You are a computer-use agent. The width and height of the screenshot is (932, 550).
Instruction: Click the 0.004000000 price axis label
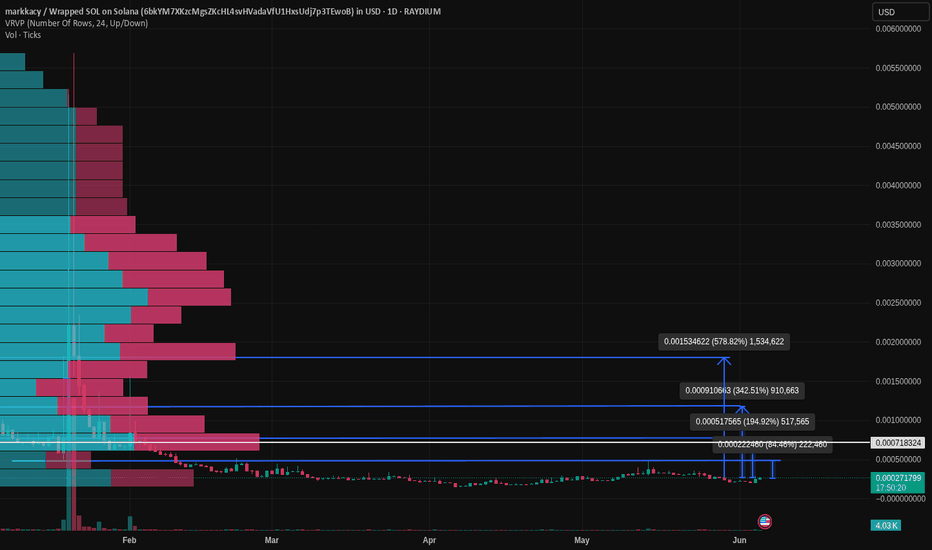click(898, 186)
